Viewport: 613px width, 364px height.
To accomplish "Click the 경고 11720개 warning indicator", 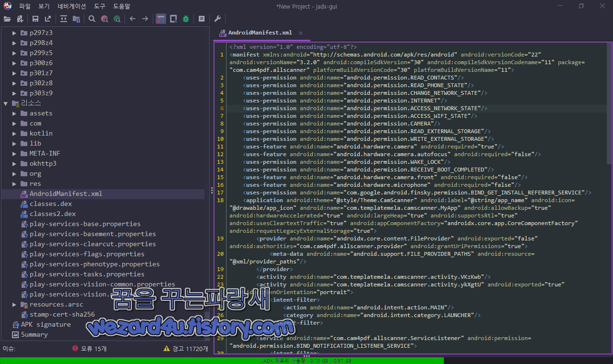I will point(186,349).
